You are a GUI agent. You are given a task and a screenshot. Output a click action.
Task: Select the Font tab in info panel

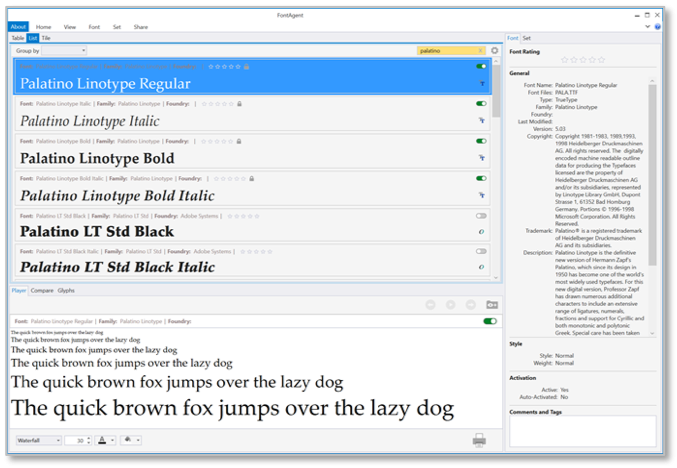(512, 38)
